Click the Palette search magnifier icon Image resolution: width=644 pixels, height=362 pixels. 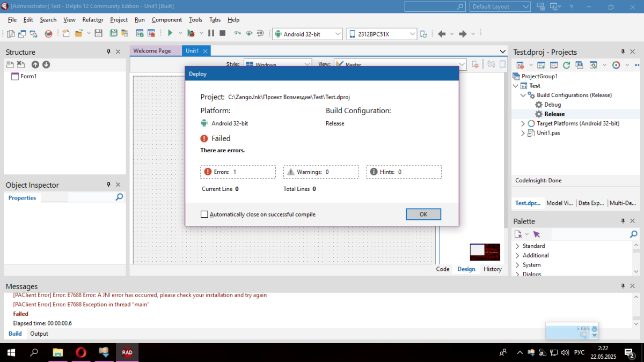pyautogui.click(x=634, y=234)
